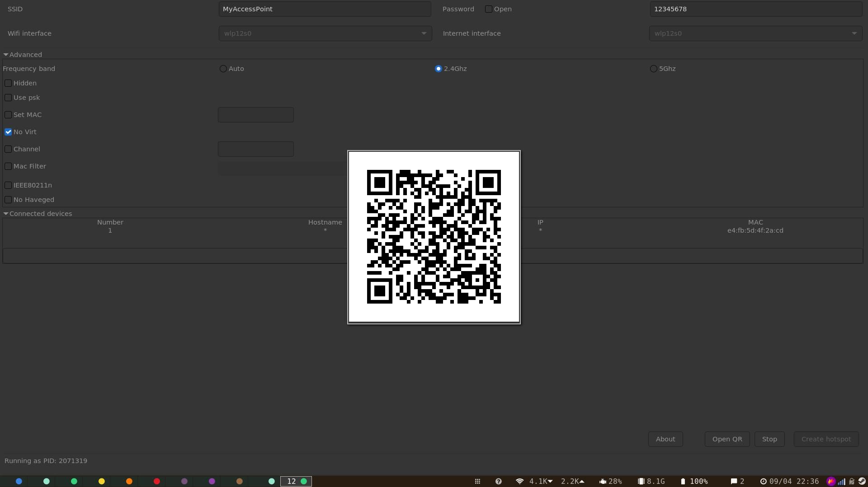This screenshot has width=868, height=487.
Task: Enable the Hidden network checkbox
Action: 8,83
